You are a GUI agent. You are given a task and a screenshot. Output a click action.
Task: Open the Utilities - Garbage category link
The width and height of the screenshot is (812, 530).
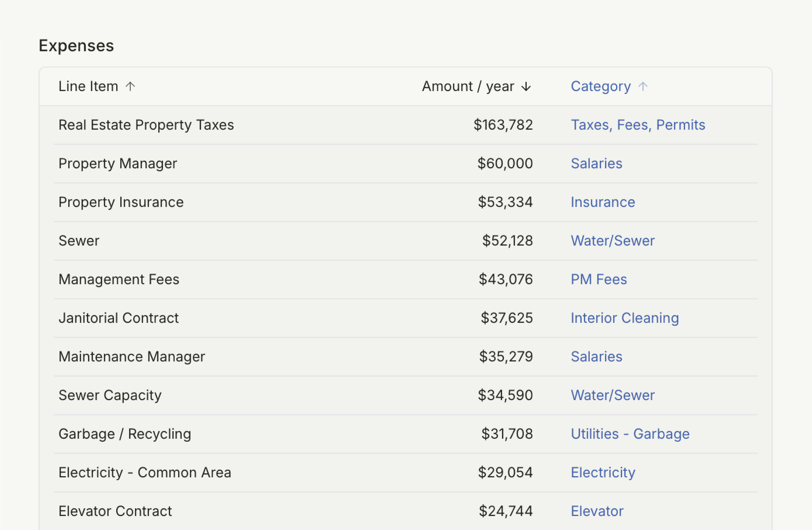pos(630,434)
